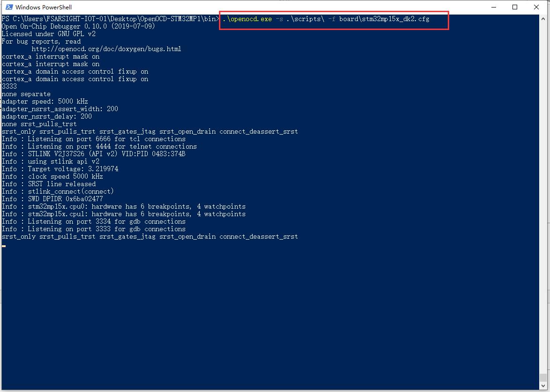Click the 'Listening on port 6666 for tcl connections' line
This screenshot has width=550, height=392.
94,139
